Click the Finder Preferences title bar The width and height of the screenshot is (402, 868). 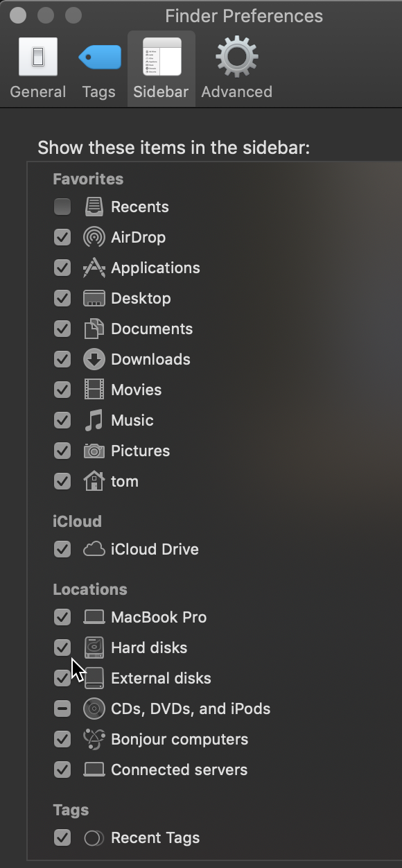[x=244, y=15]
